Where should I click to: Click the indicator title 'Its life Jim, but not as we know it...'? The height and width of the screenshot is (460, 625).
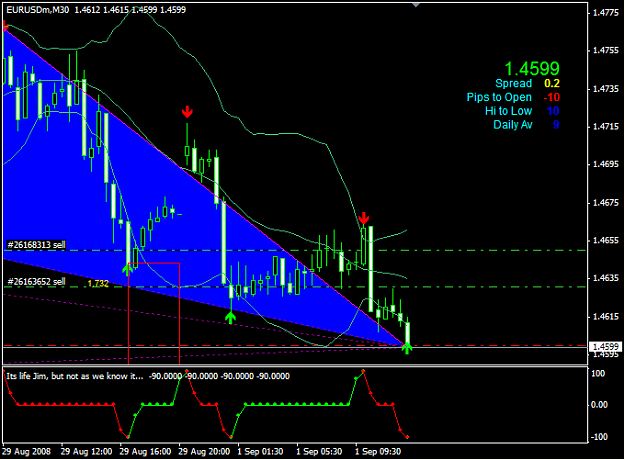point(75,376)
